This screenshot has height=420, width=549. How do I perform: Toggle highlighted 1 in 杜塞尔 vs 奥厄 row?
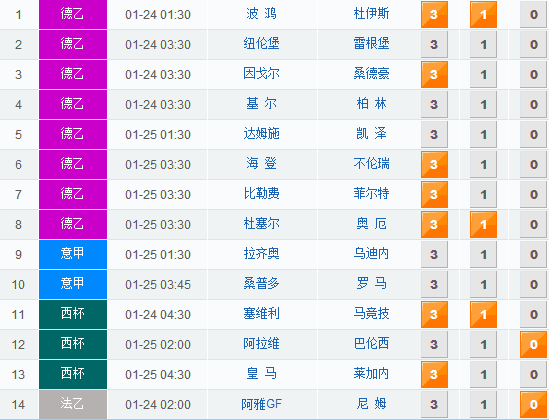[484, 224]
